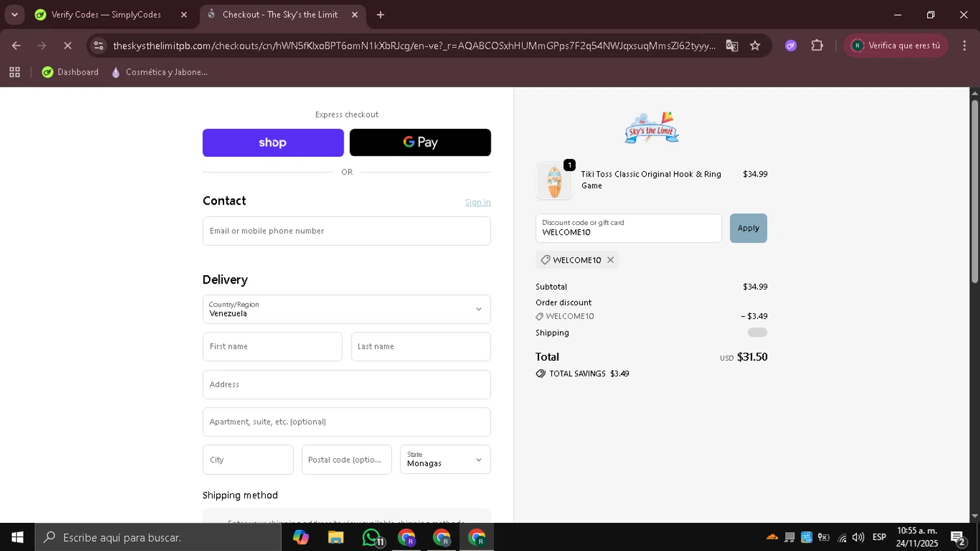
Task: Open the volume control in system tray
Action: [x=858, y=537]
